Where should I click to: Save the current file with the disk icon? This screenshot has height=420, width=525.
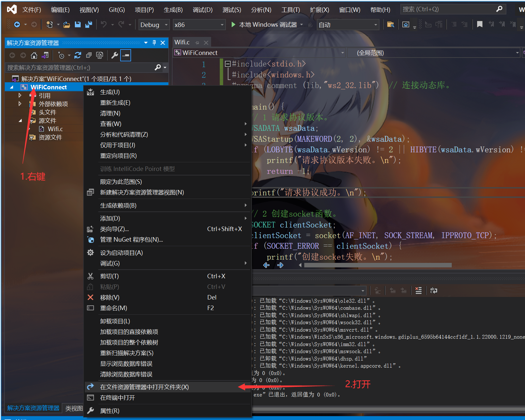click(78, 24)
